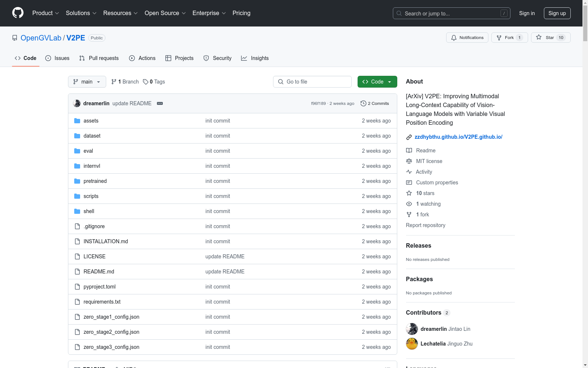This screenshot has height=368, width=588.
Task: Click Custom properties link
Action: (x=437, y=183)
